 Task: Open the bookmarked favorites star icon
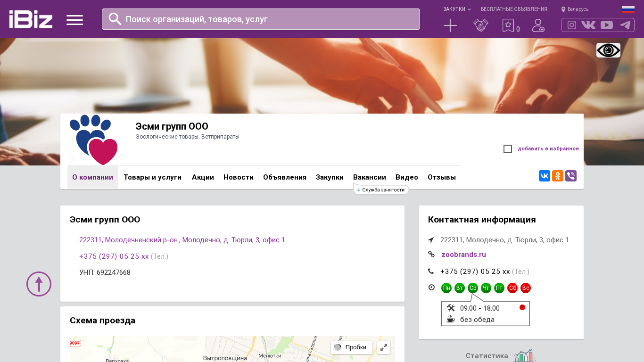click(508, 25)
